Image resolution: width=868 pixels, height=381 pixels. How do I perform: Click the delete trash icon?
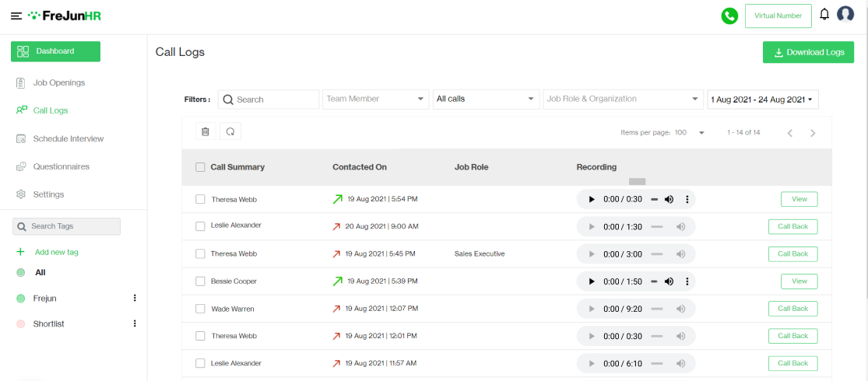pyautogui.click(x=205, y=131)
